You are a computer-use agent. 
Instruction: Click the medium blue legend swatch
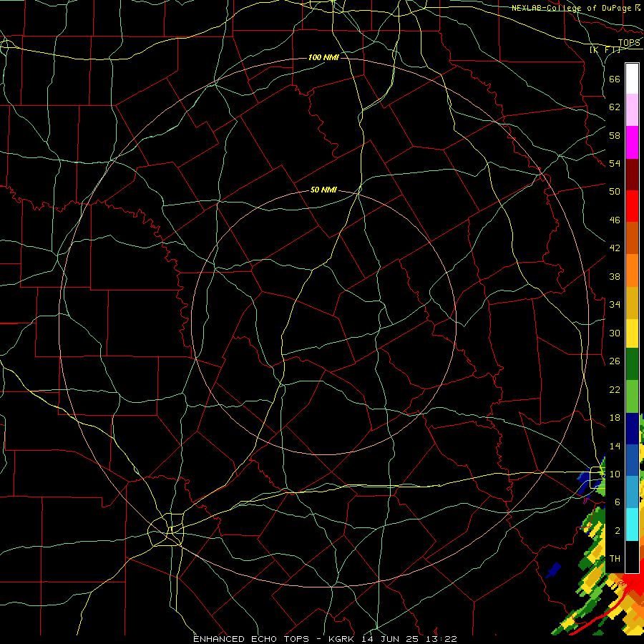click(x=632, y=460)
